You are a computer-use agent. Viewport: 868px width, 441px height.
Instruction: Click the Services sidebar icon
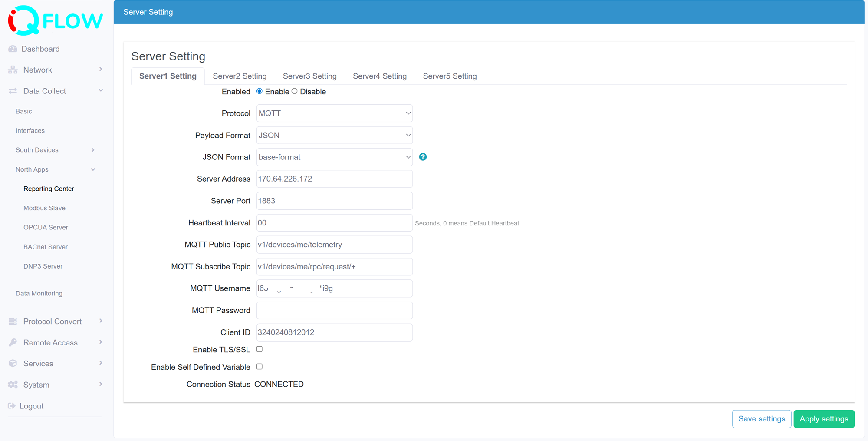(13, 363)
